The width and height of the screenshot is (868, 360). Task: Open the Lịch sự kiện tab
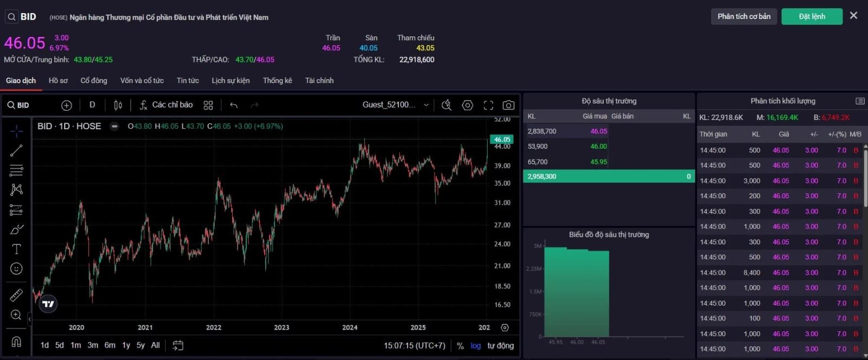pyautogui.click(x=231, y=80)
